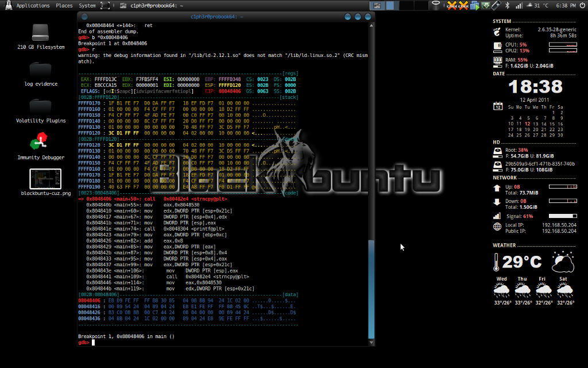
Task: Click the 29°C thermometer icon
Action: (496, 262)
